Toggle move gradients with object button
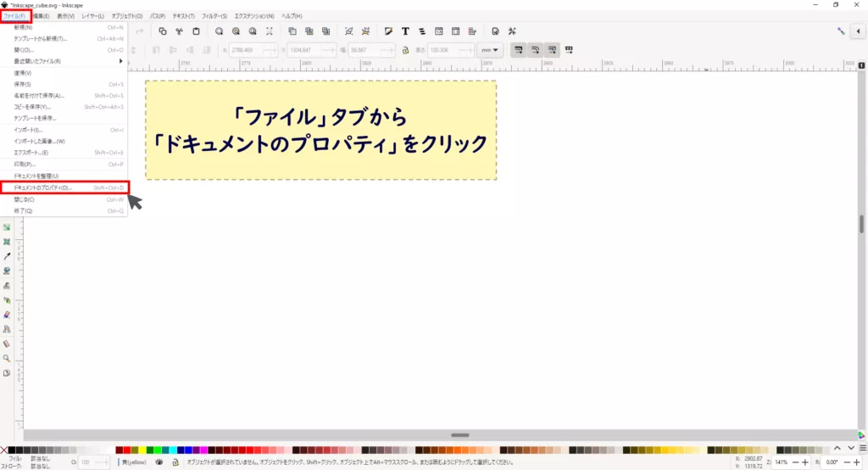 [x=552, y=50]
